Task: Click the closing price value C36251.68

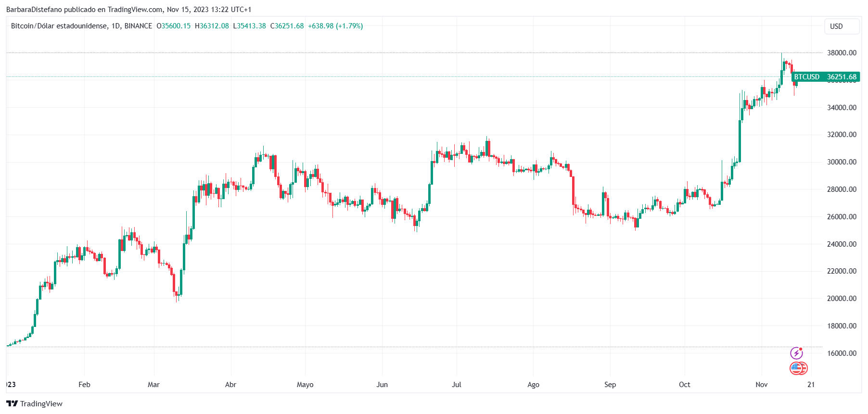Action: [x=287, y=26]
